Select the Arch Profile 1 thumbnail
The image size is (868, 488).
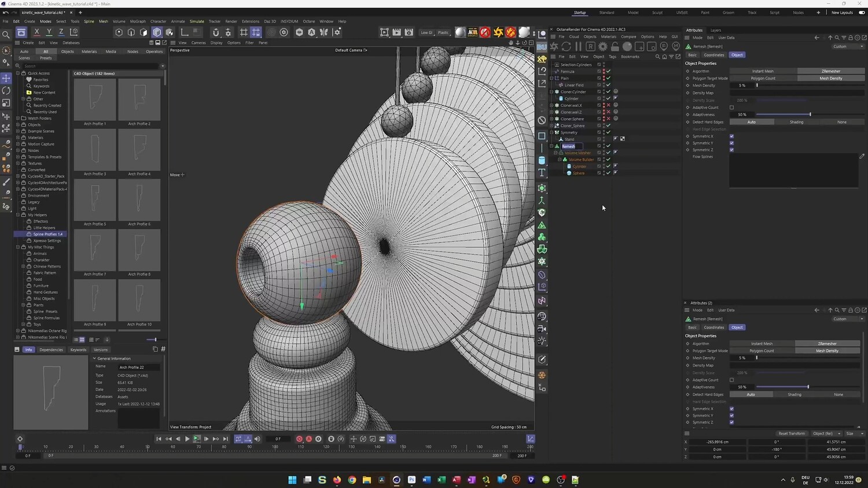click(95, 99)
